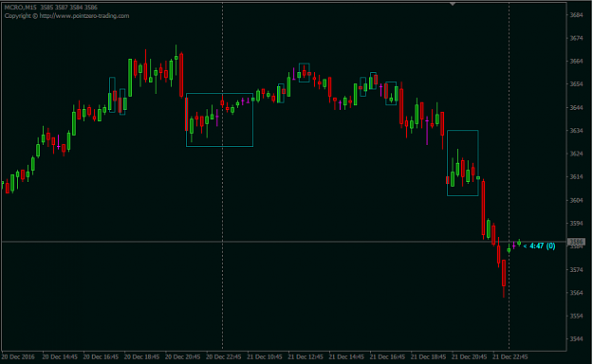
Task: Click the chart shift triangle marker at top
Action: click(x=453, y=4)
